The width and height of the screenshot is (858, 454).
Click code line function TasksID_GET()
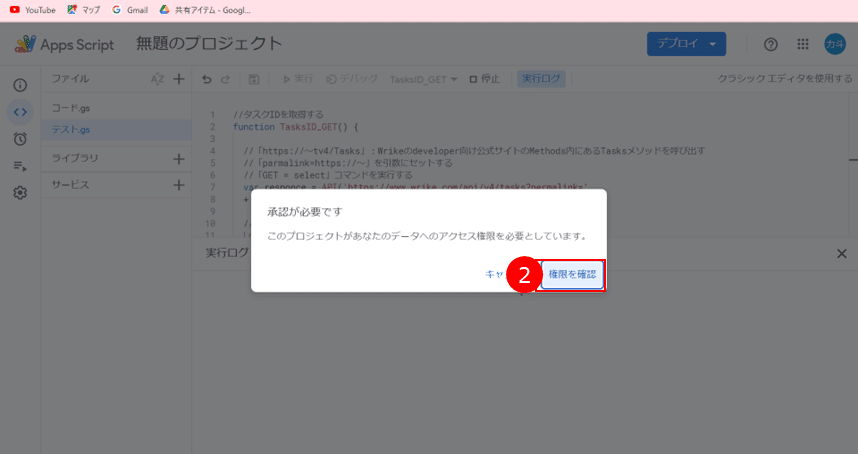(x=295, y=127)
